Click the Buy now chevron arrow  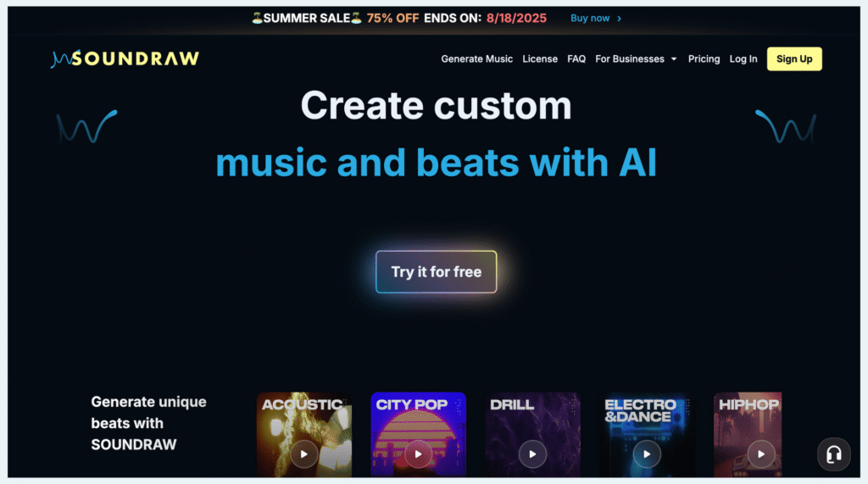click(619, 19)
